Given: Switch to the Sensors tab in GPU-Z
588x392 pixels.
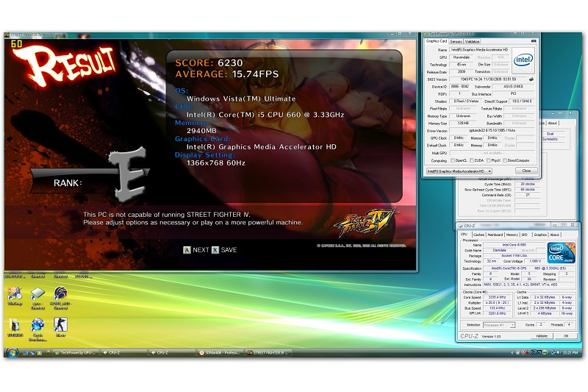Looking at the screenshot, I should 456,42.
